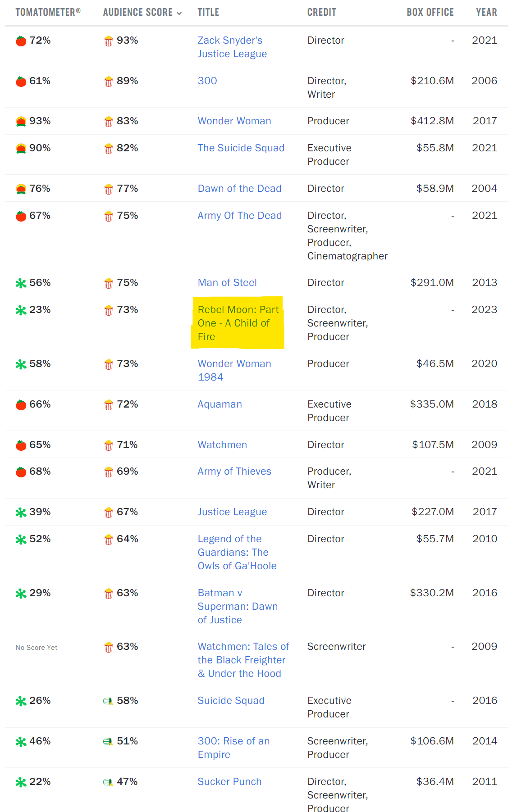Click rotten splat icon beside 58% Tomatometer
The width and height of the screenshot is (517, 812).
pyautogui.click(x=21, y=364)
